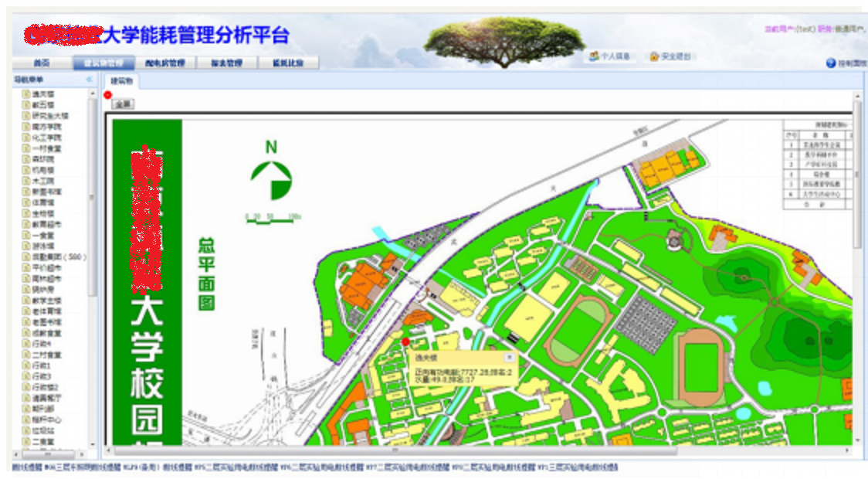The height and width of the screenshot is (479, 868).
Task: Open the 配电房管理 menu tab
Action: point(164,63)
